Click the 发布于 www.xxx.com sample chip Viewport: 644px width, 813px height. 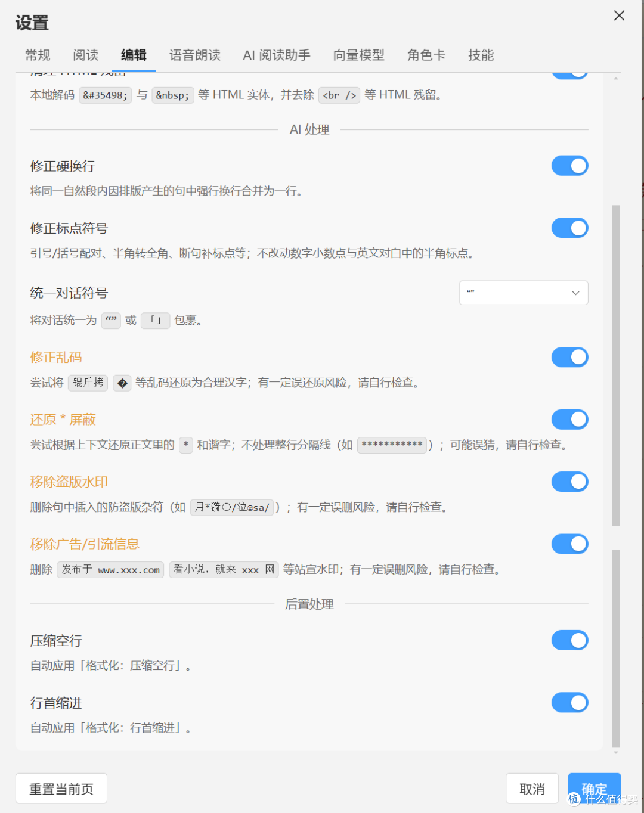(x=110, y=569)
